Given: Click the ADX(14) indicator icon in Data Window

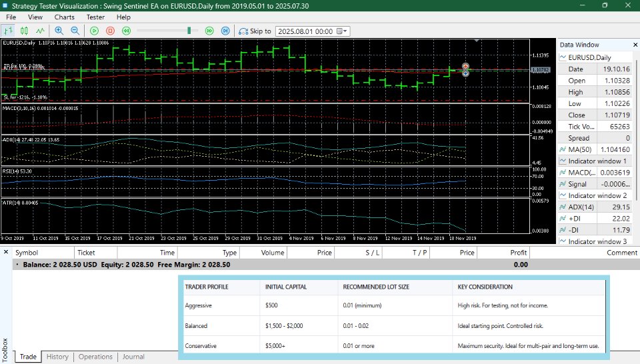Looking at the screenshot, I should [x=563, y=207].
